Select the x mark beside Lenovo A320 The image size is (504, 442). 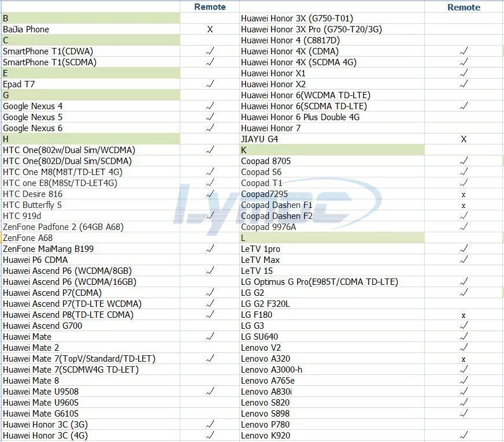464,359
